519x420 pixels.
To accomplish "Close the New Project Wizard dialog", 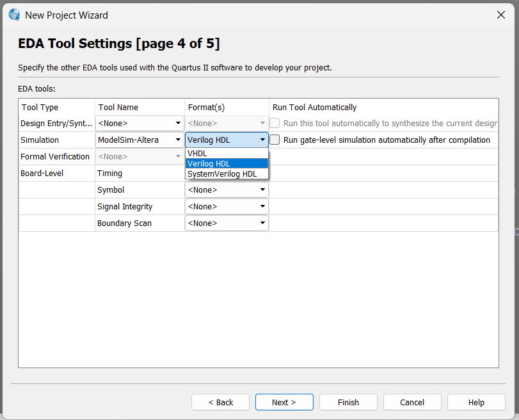I will (501, 15).
